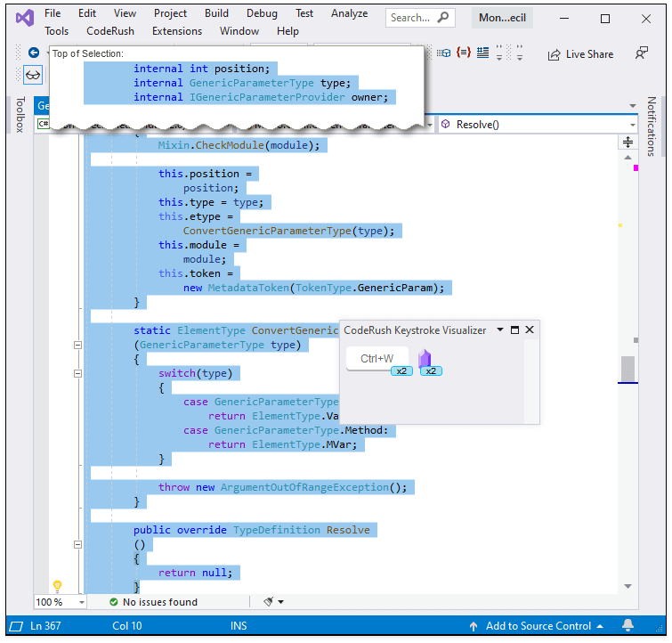The height and width of the screenshot is (643, 672).
Task: Click the yellow scrollbar margin marker
Action: [x=620, y=224]
